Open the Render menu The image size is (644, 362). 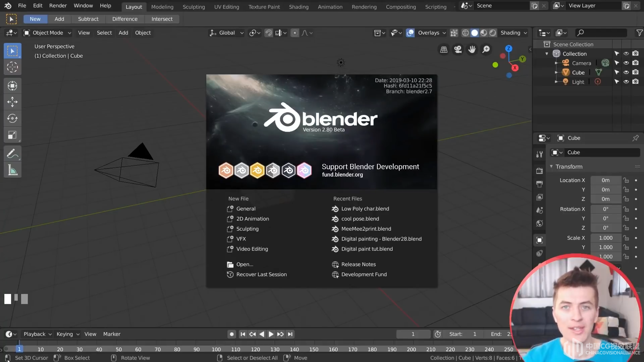[58, 6]
